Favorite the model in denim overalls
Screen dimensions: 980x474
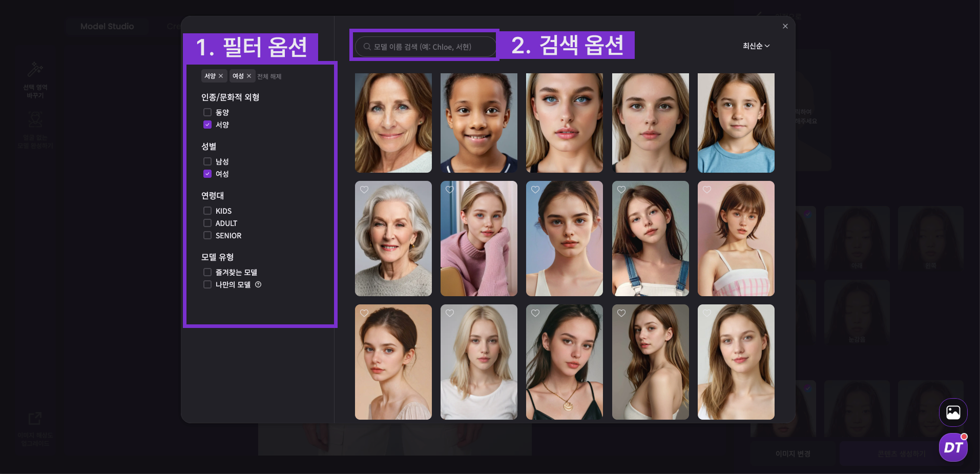621,190
